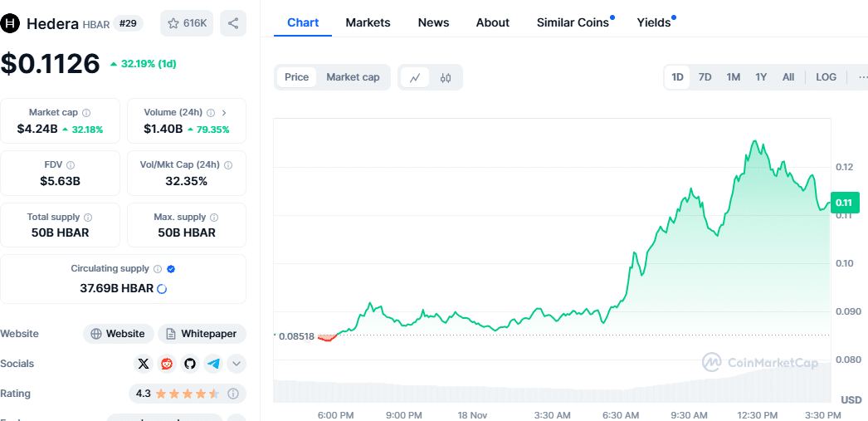868x421 pixels.
Task: Open the share icon button
Action: (x=233, y=23)
